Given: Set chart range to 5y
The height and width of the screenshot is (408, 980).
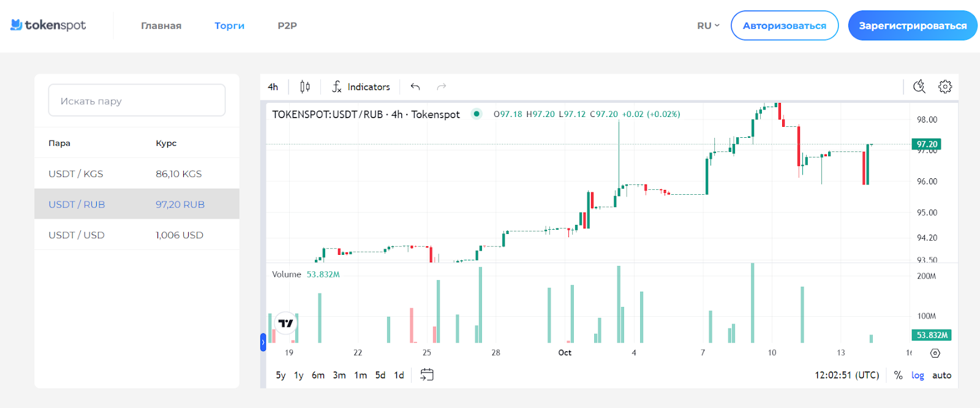Looking at the screenshot, I should [x=281, y=375].
